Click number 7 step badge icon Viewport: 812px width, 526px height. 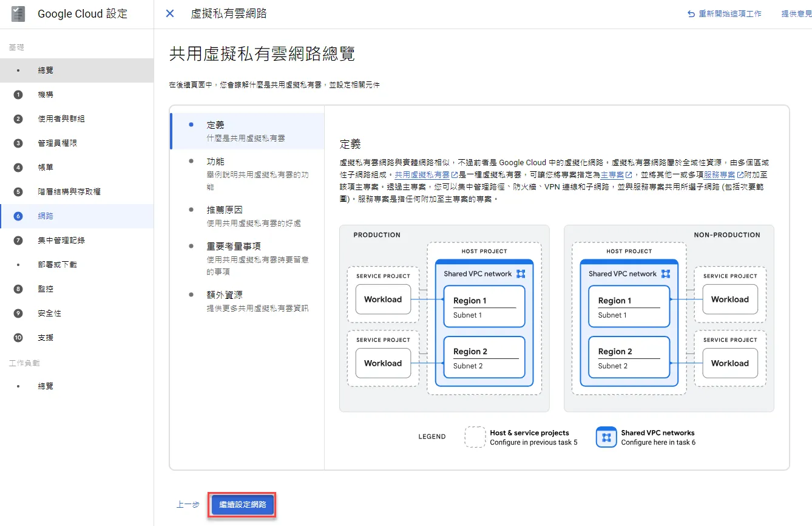[18, 241]
